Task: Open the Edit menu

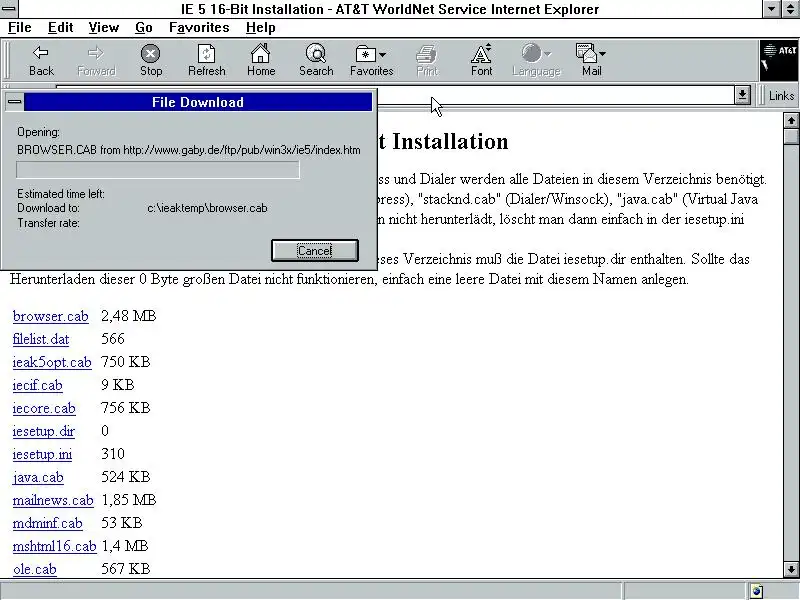Action: coord(60,28)
